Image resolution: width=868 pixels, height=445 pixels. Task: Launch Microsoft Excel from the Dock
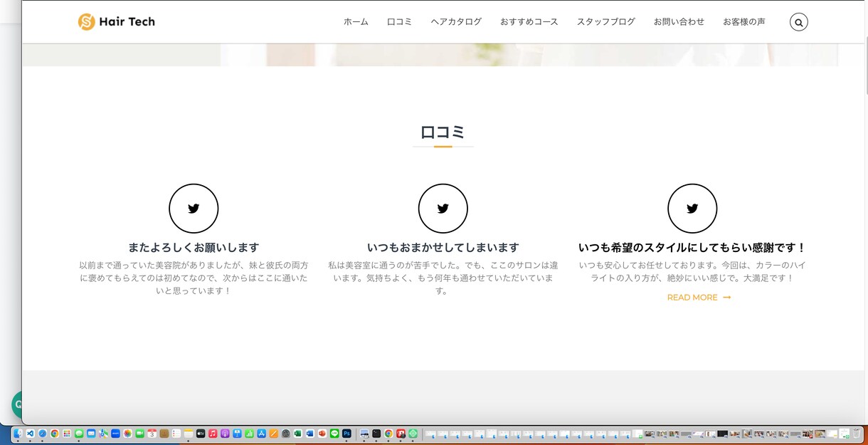pyautogui.click(x=297, y=433)
